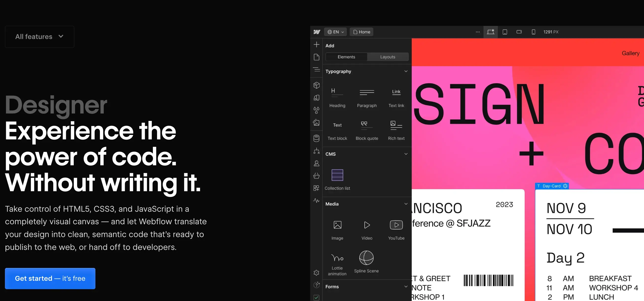
Task: Add a Block quote element
Action: click(367, 130)
